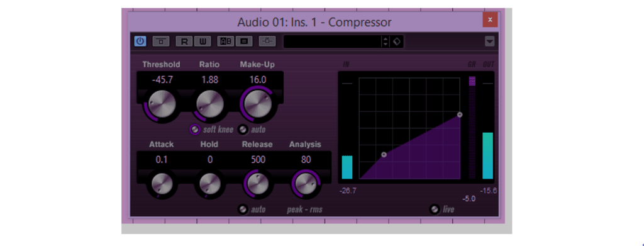Click the Analysis knob
Image resolution: width=644 pixels, height=246 pixels.
[x=306, y=183]
